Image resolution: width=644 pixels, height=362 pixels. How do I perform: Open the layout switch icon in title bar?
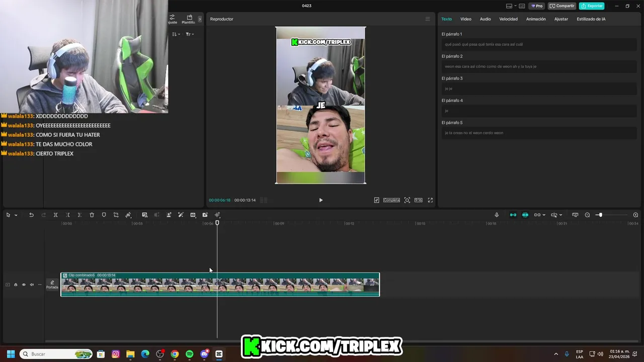tap(509, 6)
